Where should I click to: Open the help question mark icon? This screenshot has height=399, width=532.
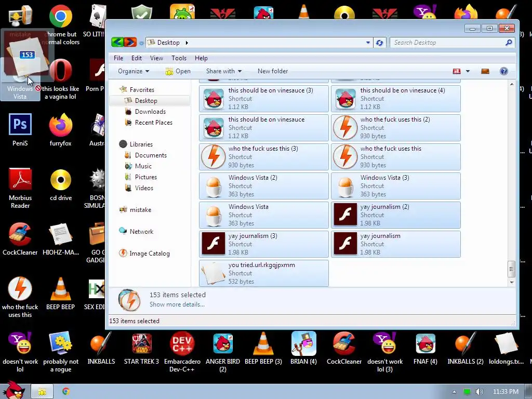(x=504, y=71)
